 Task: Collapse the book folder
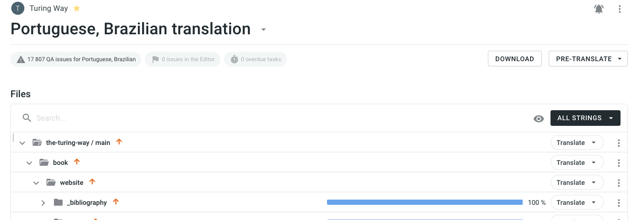(29, 163)
